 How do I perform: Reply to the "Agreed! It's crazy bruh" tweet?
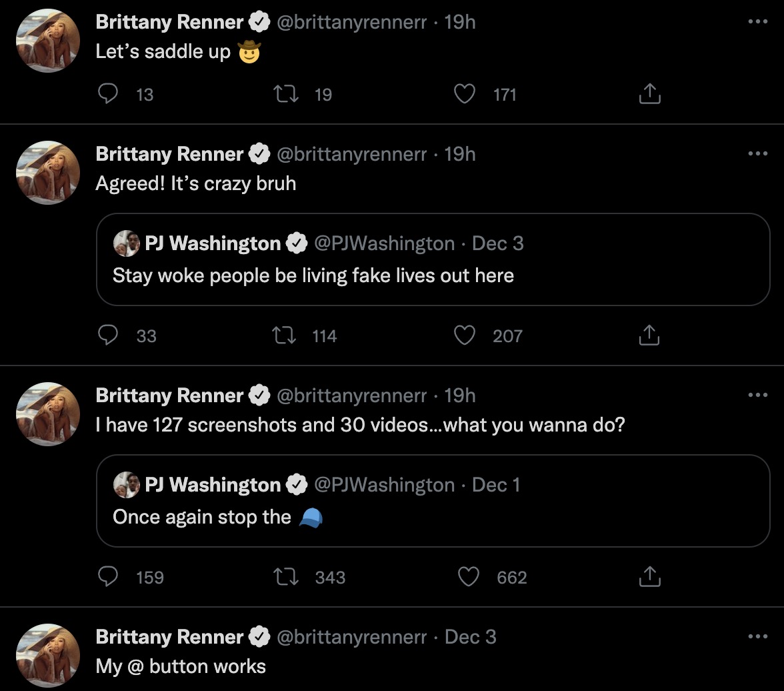(x=108, y=335)
